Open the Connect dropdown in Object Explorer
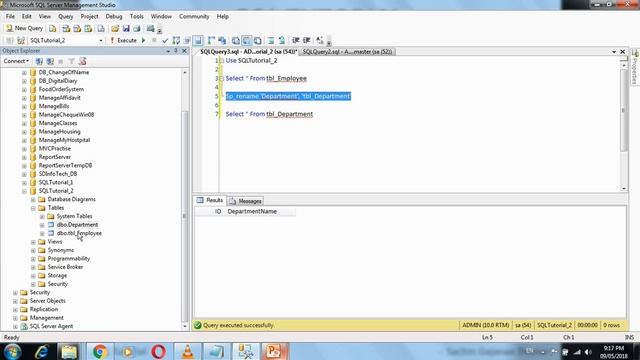 (16, 61)
